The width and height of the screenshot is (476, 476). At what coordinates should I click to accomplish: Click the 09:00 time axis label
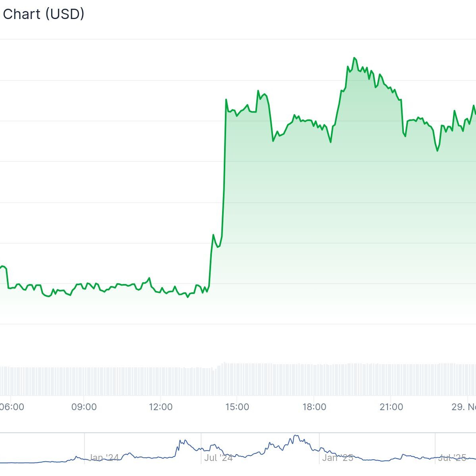[x=84, y=407]
